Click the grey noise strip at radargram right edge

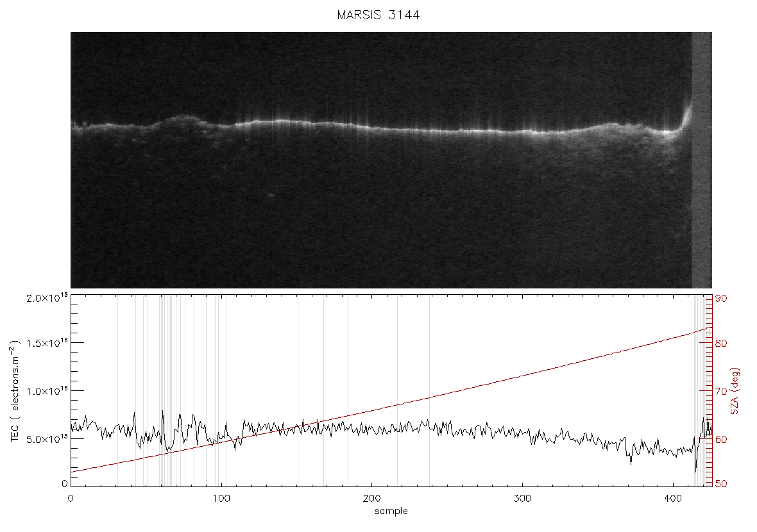(x=702, y=160)
